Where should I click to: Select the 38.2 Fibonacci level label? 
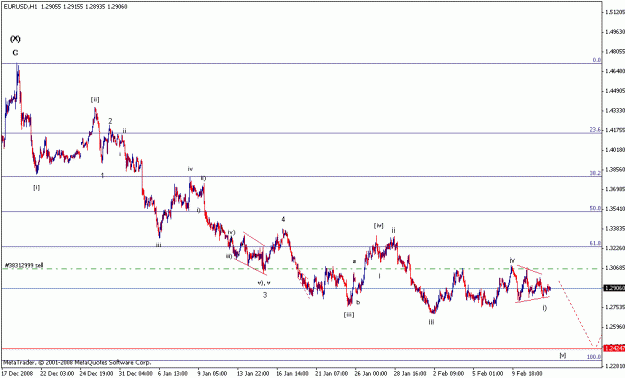tap(596, 173)
